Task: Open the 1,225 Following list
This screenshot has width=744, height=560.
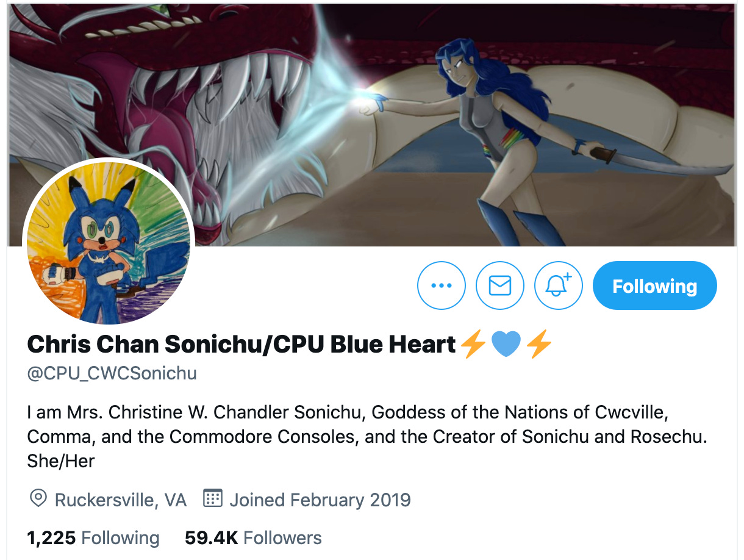Action: pyautogui.click(x=93, y=538)
